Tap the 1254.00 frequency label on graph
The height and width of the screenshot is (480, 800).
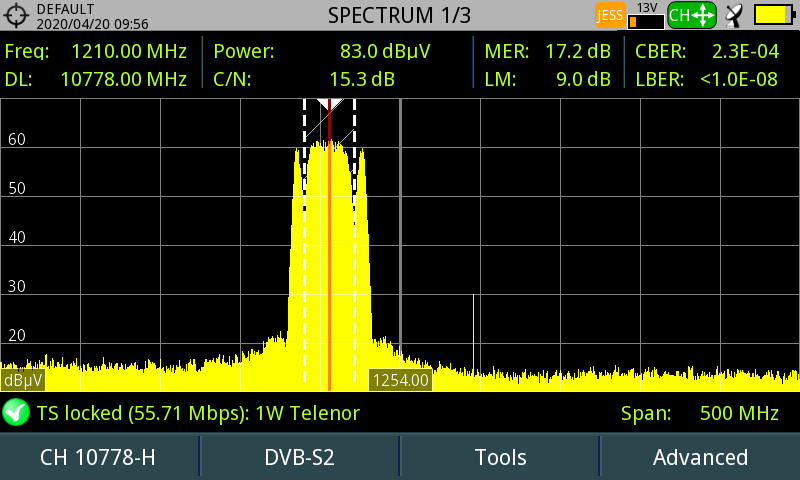401,380
